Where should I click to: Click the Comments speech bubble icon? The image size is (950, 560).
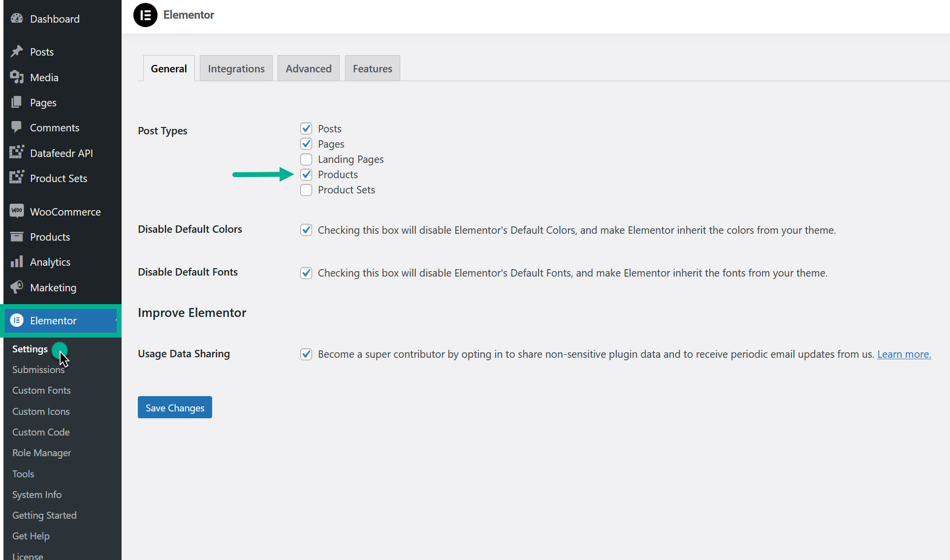pyautogui.click(x=17, y=127)
